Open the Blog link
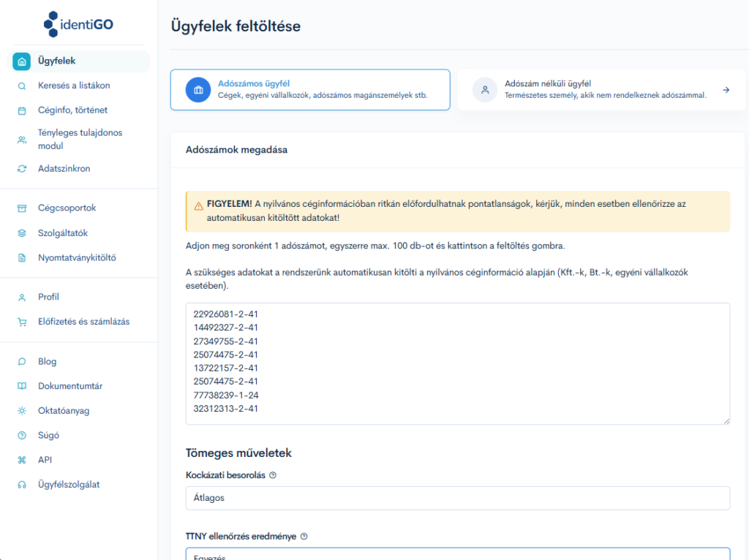Screen dimensions: 749x560 pos(48,361)
